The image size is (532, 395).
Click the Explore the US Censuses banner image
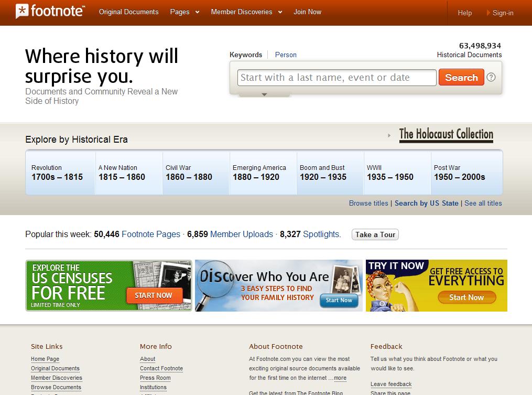pyautogui.click(x=108, y=286)
